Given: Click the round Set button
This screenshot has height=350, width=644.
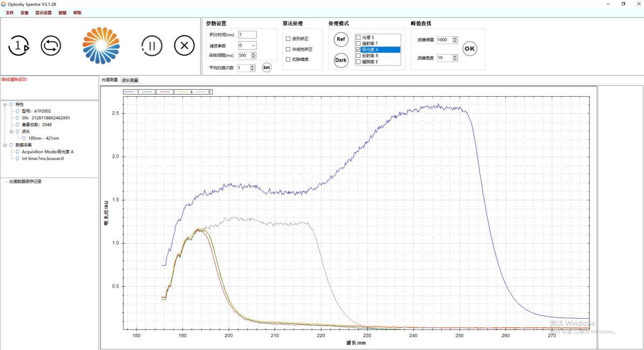Looking at the screenshot, I should tap(266, 68).
